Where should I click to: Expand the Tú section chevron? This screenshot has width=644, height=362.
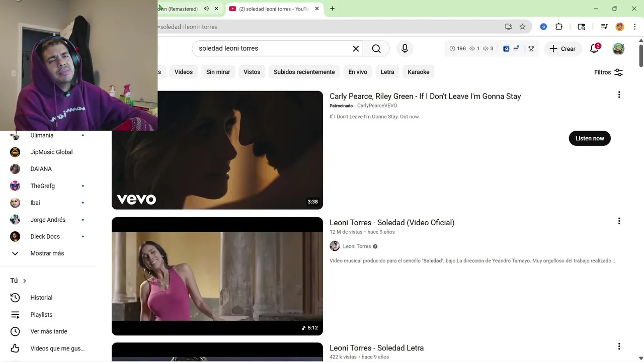coord(24,281)
